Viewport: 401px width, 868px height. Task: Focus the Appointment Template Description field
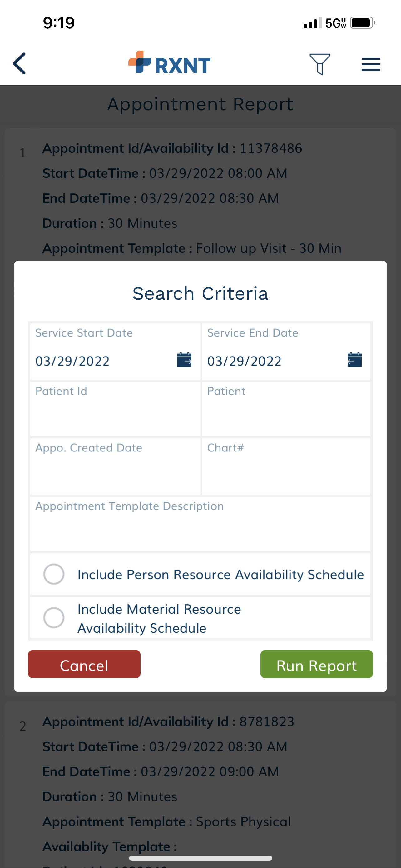[x=200, y=524]
